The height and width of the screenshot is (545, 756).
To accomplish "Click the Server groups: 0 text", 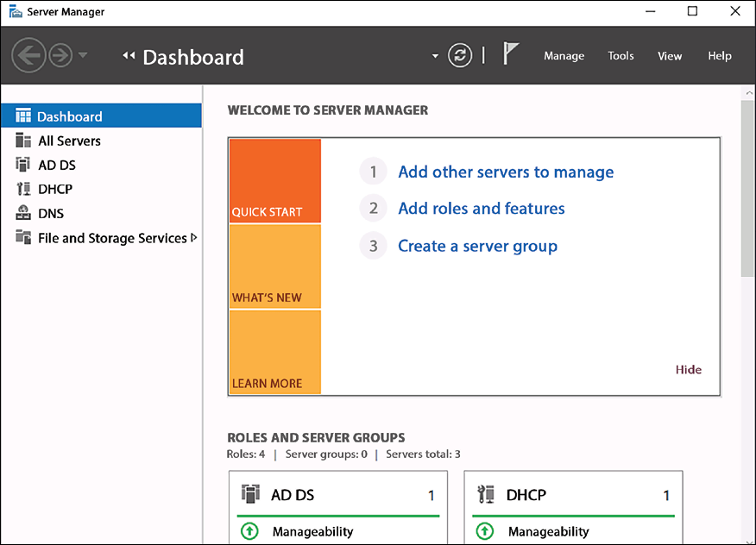I will pos(326,454).
